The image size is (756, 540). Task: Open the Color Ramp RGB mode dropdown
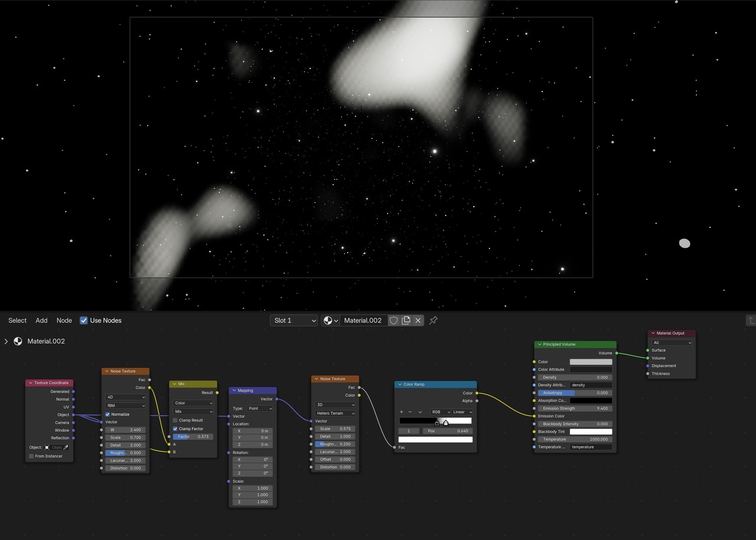[440, 412]
